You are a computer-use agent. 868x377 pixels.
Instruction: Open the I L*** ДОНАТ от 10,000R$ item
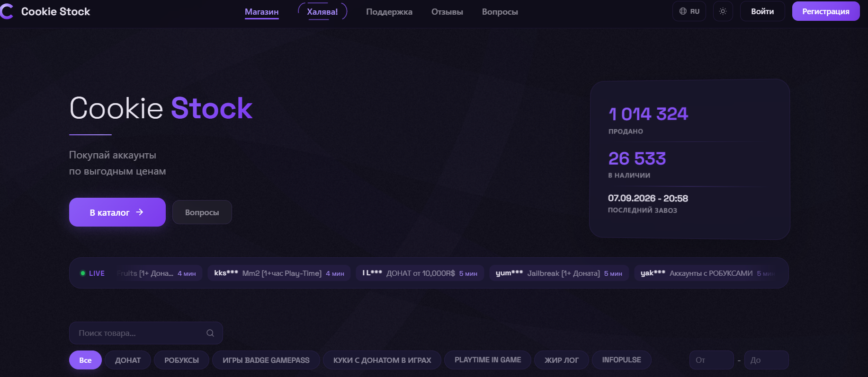coord(420,273)
